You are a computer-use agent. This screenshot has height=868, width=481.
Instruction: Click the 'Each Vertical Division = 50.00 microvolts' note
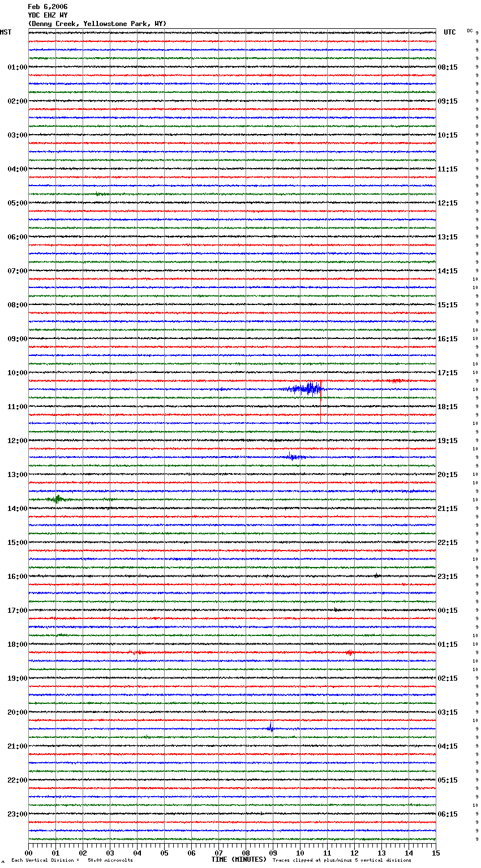[x=72, y=861]
